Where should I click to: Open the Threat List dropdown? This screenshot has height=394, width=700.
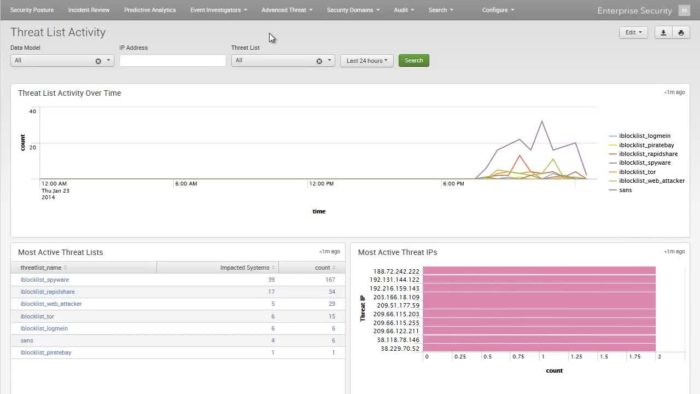click(x=283, y=61)
